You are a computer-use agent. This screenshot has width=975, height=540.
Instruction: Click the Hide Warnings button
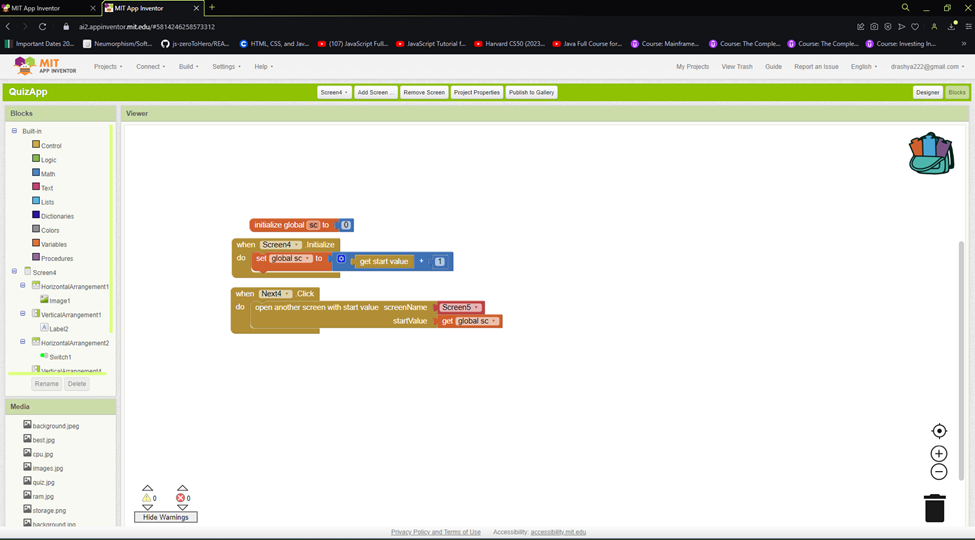click(165, 517)
